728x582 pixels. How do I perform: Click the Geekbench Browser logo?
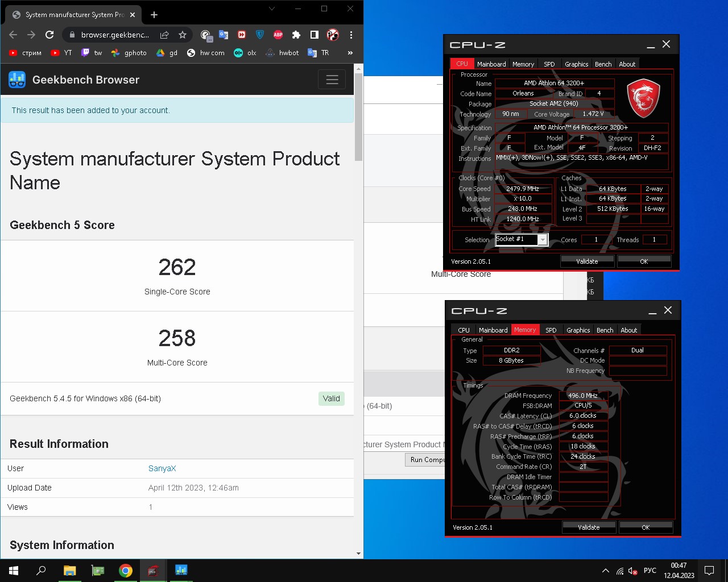pyautogui.click(x=74, y=80)
